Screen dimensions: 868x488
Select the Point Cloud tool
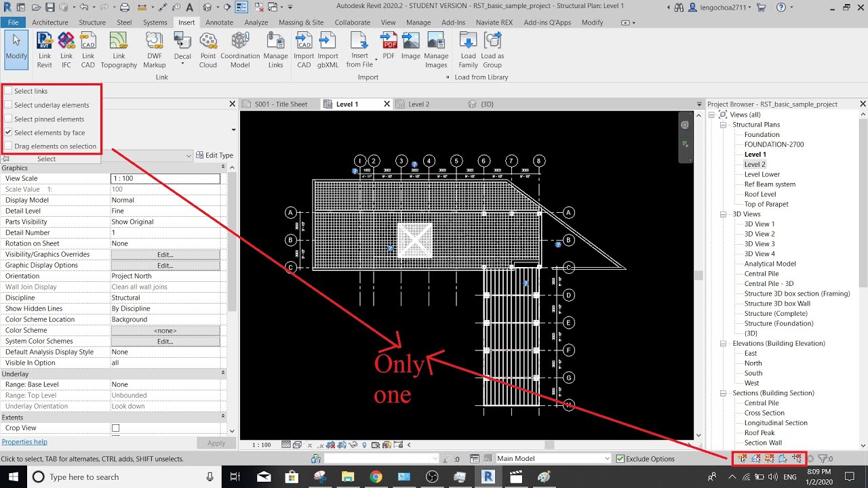pyautogui.click(x=208, y=49)
